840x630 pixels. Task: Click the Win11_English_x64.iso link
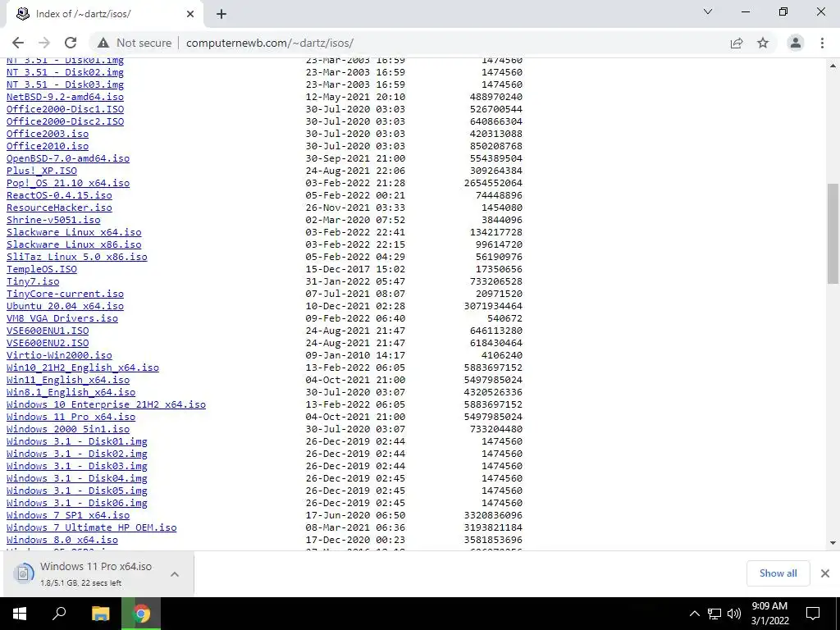click(68, 381)
